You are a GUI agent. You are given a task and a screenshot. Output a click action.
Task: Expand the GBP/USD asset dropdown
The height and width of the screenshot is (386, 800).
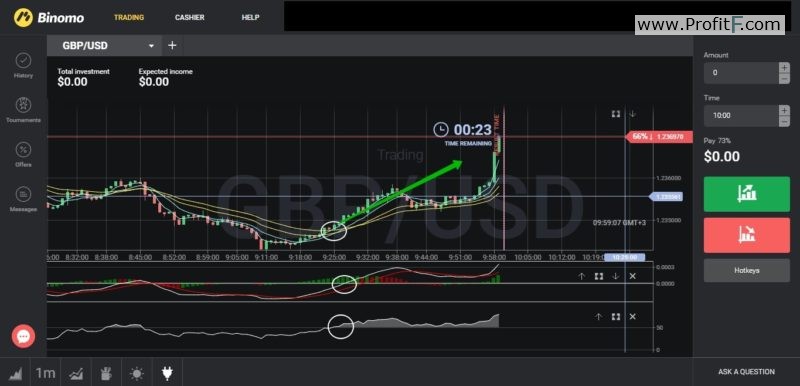(151, 45)
